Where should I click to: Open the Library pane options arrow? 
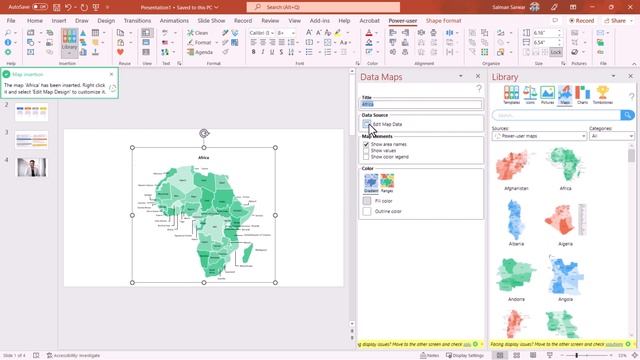[x=613, y=76]
